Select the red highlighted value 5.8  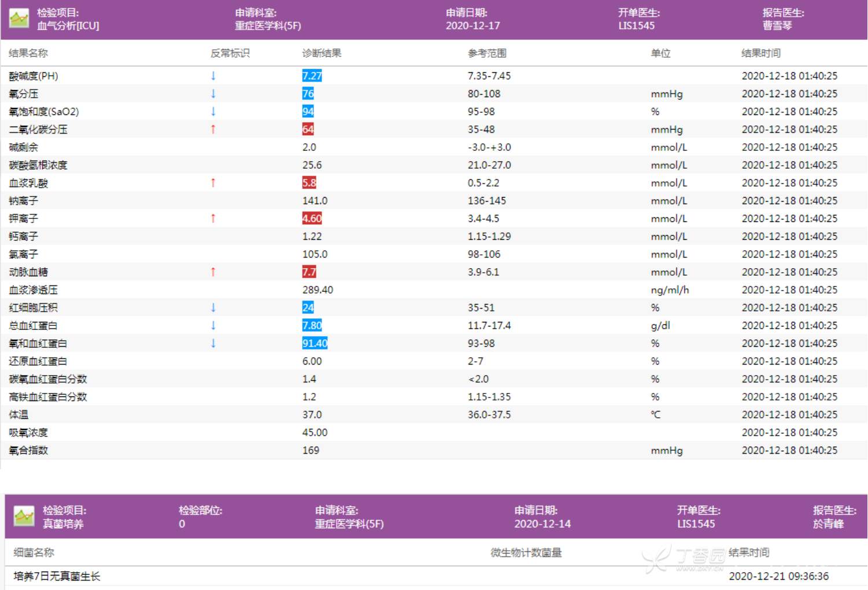tap(309, 183)
